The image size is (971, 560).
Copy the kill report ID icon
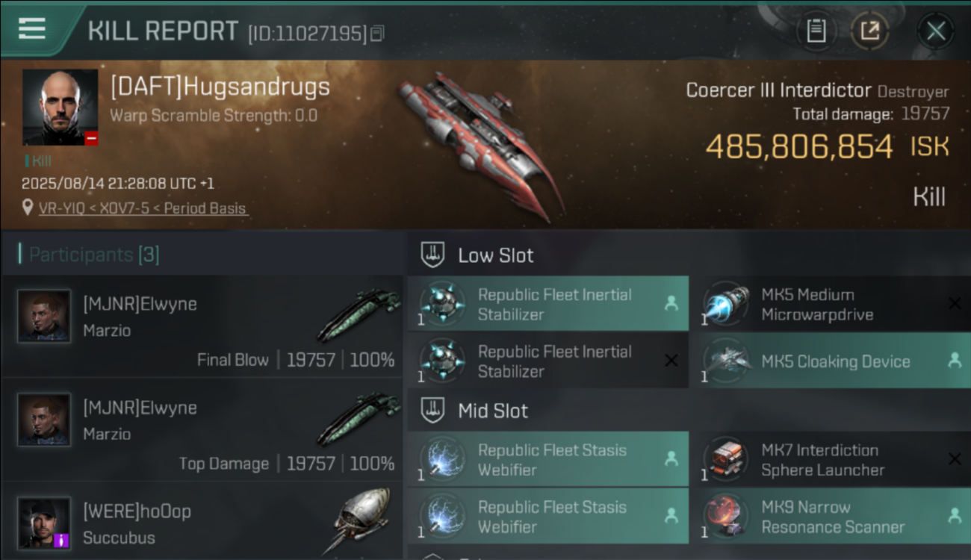(x=377, y=34)
